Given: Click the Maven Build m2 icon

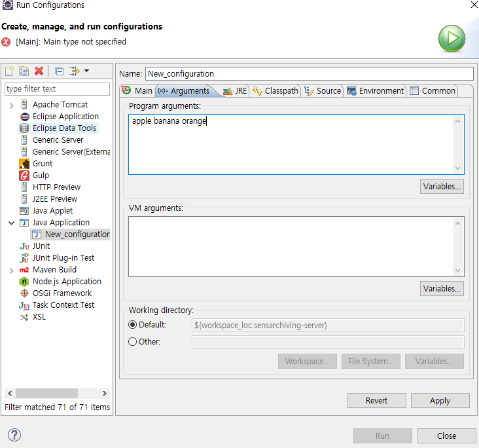Looking at the screenshot, I should coord(24,270).
